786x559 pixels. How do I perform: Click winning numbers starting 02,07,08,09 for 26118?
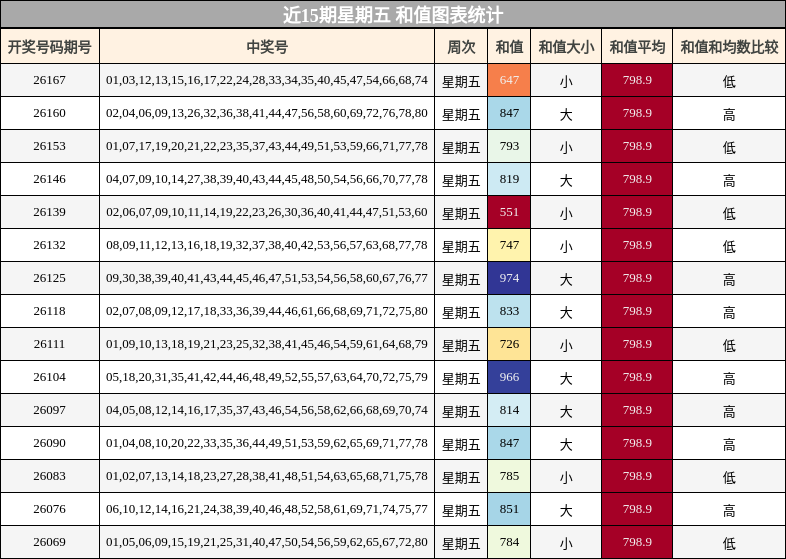[x=267, y=311]
